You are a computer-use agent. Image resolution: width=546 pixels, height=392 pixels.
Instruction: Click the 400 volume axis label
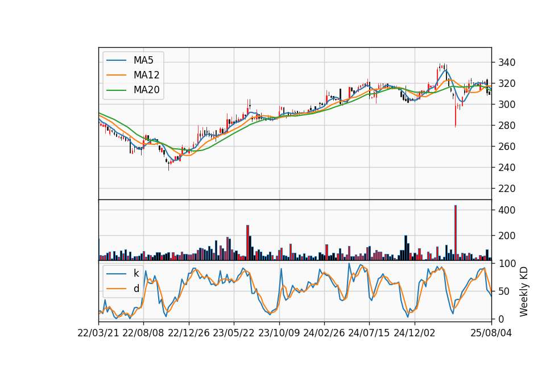(x=507, y=210)
